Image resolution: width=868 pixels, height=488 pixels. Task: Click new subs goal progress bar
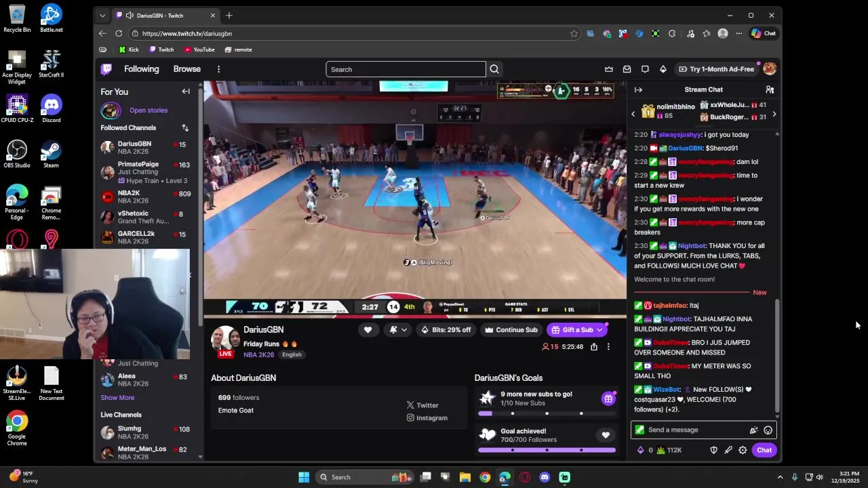[547, 413]
